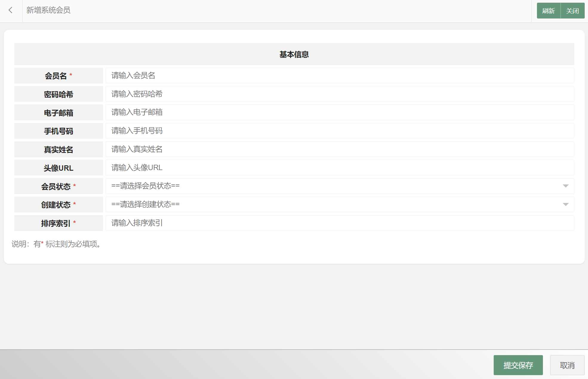
Task: Click the 基本信息 section header
Action: coord(294,54)
